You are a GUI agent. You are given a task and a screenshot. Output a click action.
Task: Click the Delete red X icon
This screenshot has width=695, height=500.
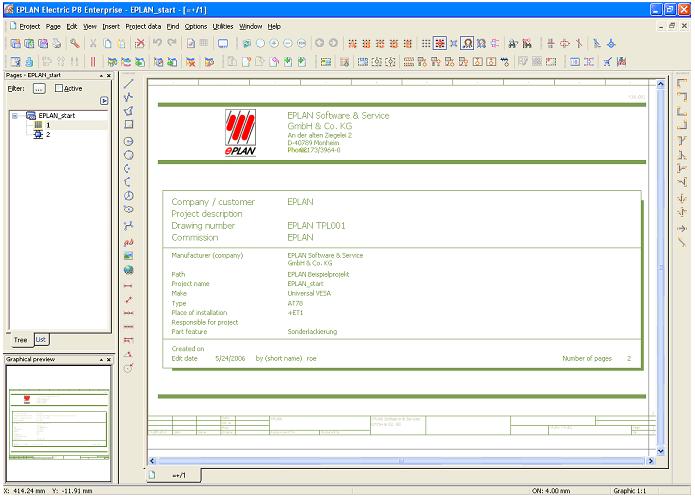tap(140, 43)
